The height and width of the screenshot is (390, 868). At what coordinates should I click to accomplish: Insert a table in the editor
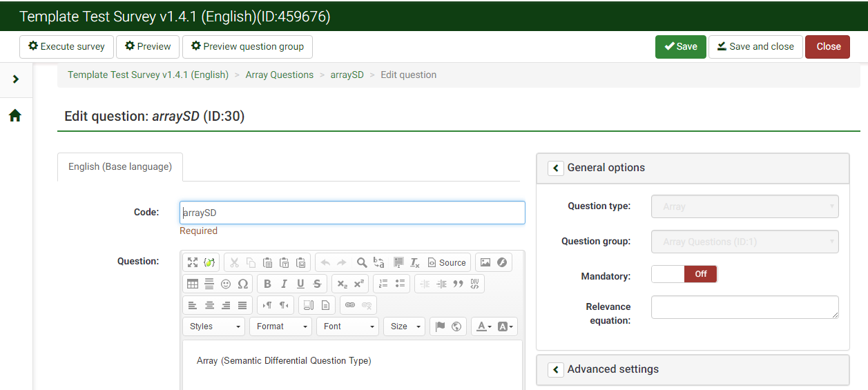(193, 284)
